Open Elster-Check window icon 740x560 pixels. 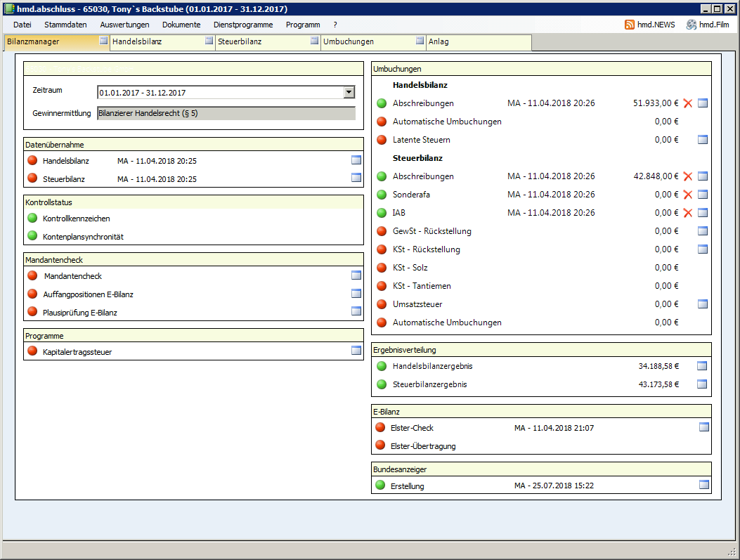tap(704, 427)
